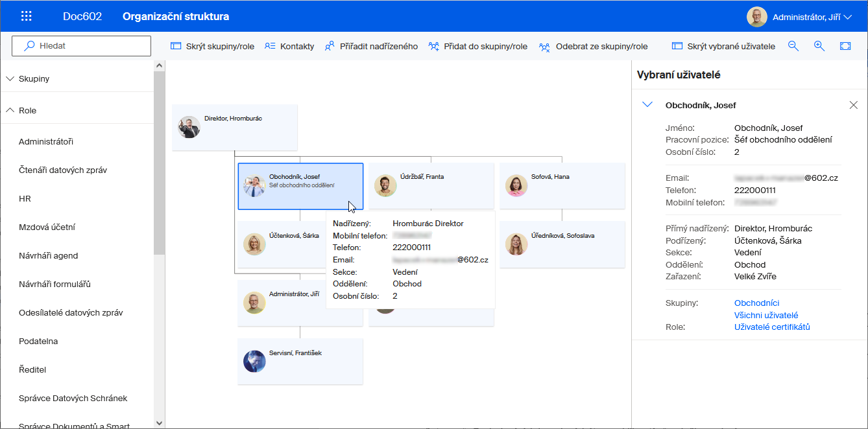Collapse Obchodník, Josef details with the chevron
The width and height of the screenshot is (868, 429).
point(647,104)
